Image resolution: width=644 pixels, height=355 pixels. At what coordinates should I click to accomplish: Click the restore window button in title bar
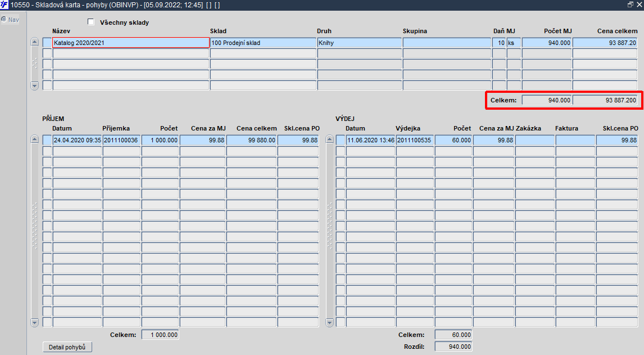[631, 5]
